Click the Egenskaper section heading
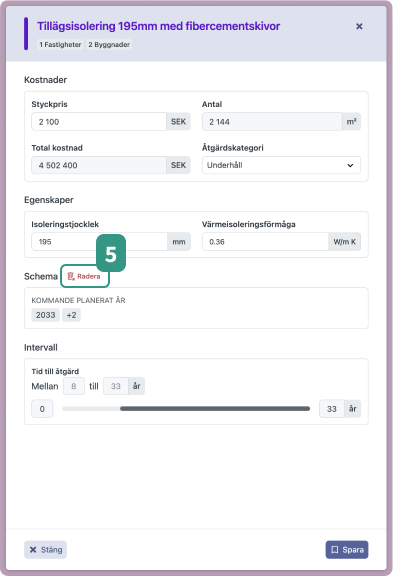The height and width of the screenshot is (576, 393). point(49,200)
